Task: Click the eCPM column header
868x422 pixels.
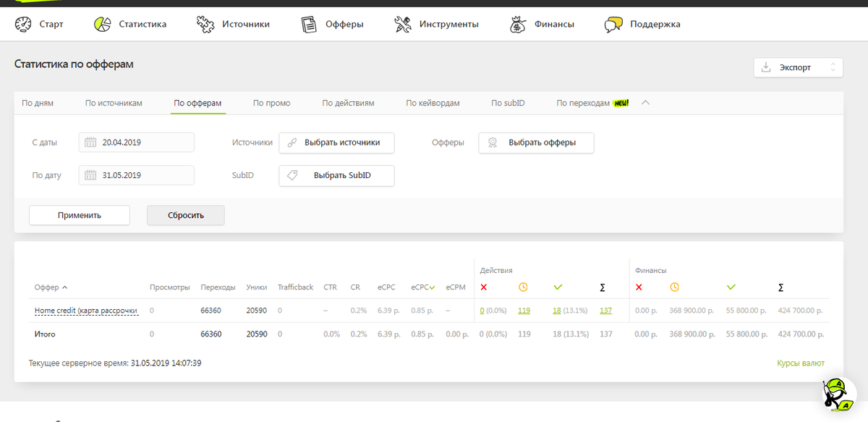Action: (x=456, y=287)
